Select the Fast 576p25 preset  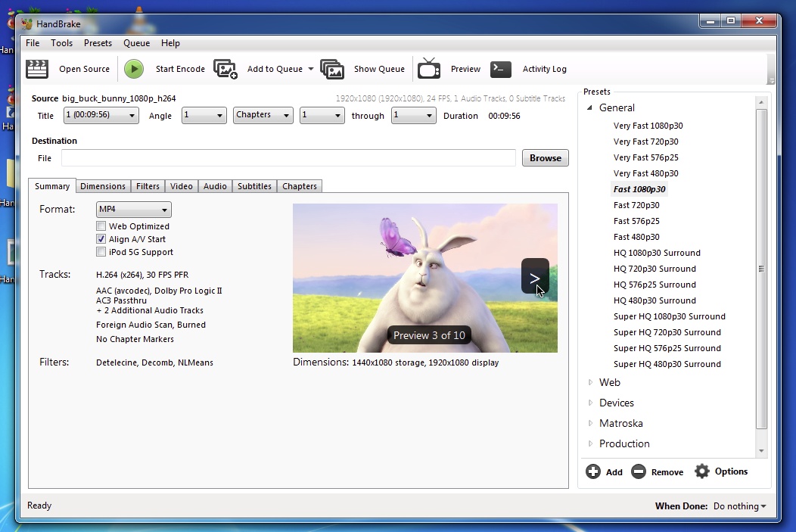(x=636, y=221)
